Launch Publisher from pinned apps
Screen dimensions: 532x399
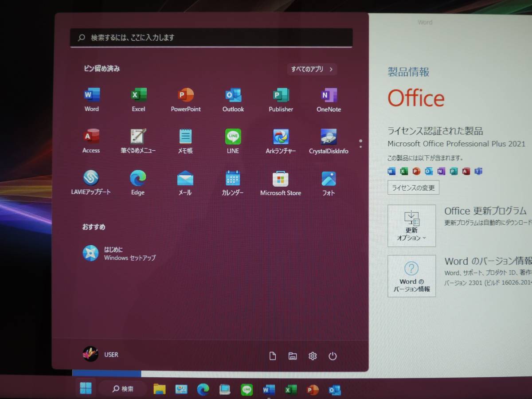(x=281, y=100)
